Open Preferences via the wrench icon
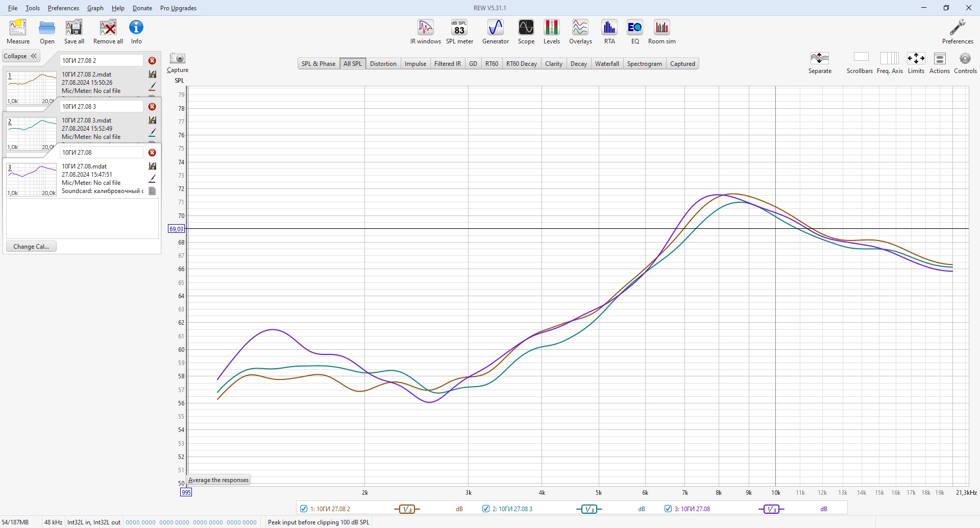The image size is (980, 528). 958,32
